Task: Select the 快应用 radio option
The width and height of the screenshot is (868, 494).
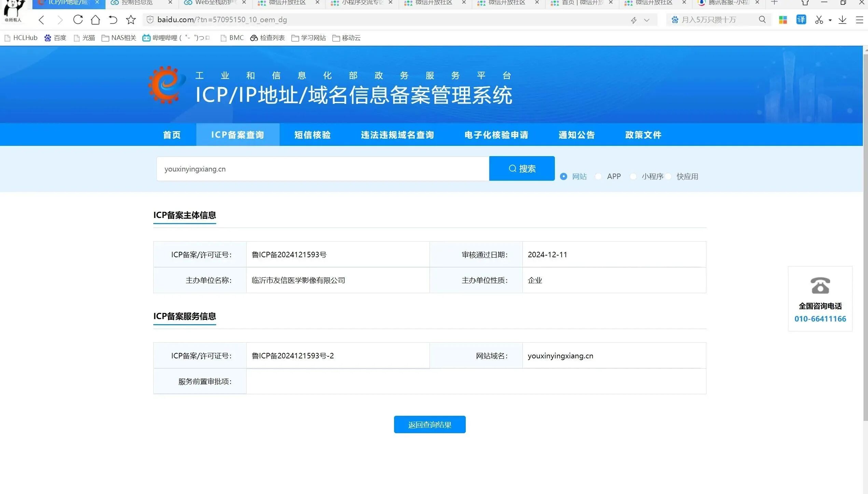Action: 669,176
